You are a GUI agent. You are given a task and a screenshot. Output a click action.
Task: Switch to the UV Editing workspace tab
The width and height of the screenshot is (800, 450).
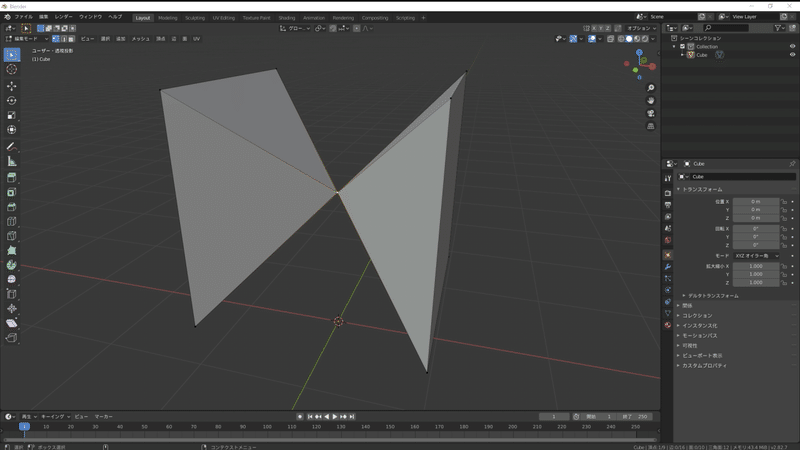click(x=223, y=18)
